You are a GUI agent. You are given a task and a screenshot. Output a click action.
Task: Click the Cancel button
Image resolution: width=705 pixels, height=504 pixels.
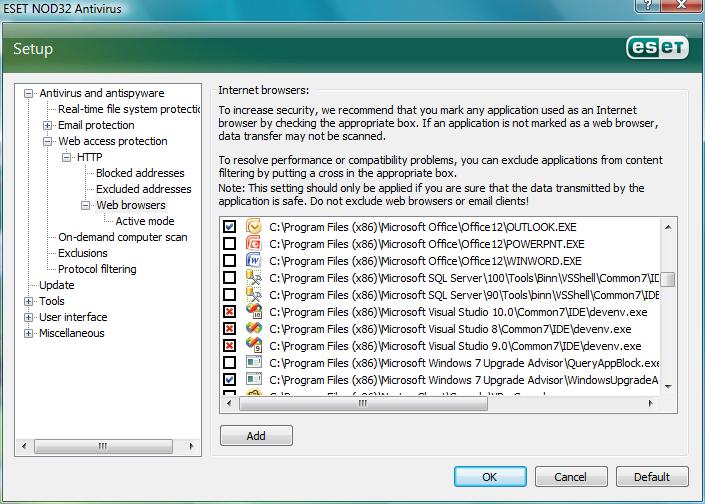(571, 477)
